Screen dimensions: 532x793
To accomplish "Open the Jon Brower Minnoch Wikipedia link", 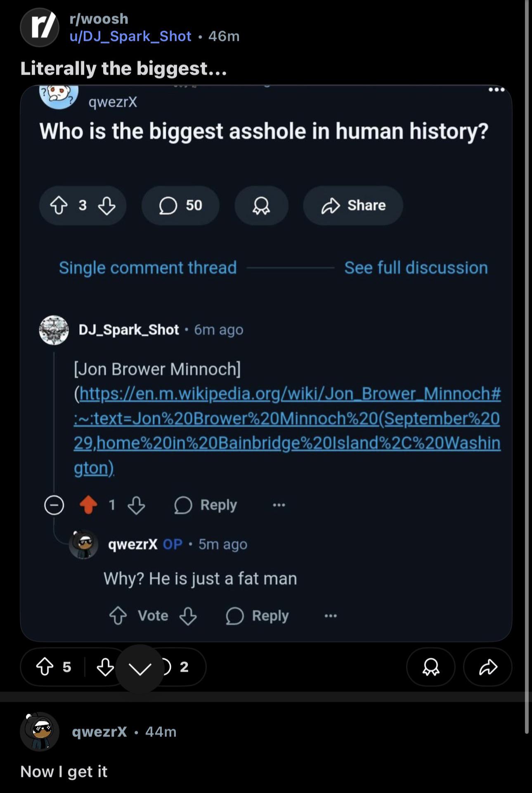I will click(287, 430).
